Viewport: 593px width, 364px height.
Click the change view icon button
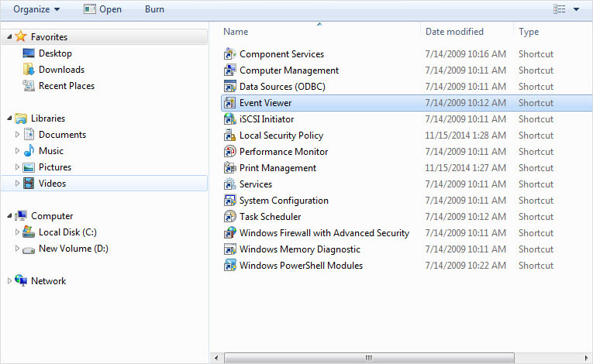(560, 9)
